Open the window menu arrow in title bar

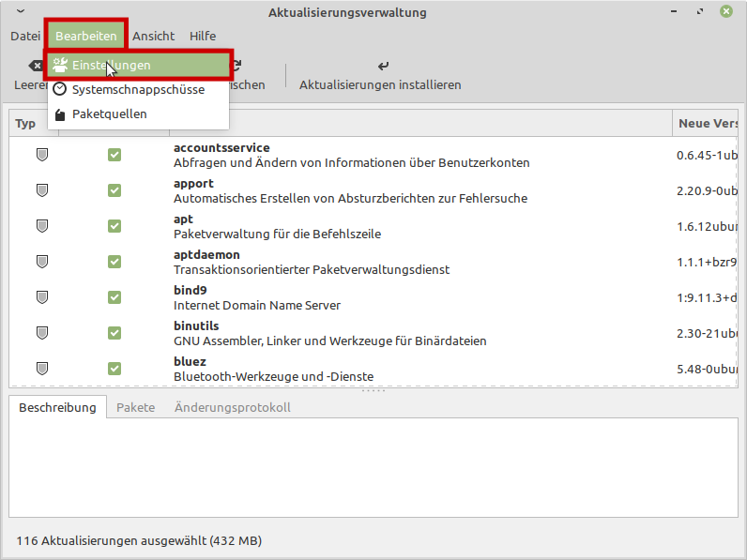tap(22, 12)
